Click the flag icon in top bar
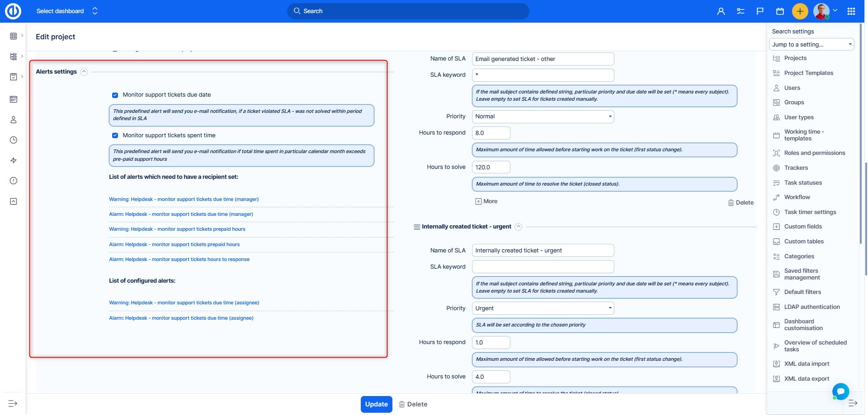 pos(760,11)
